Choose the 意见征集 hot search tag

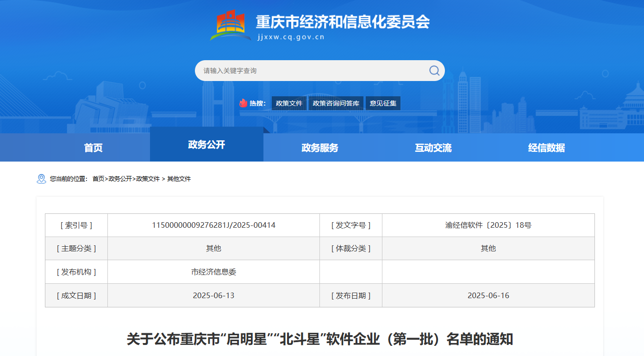click(x=383, y=103)
